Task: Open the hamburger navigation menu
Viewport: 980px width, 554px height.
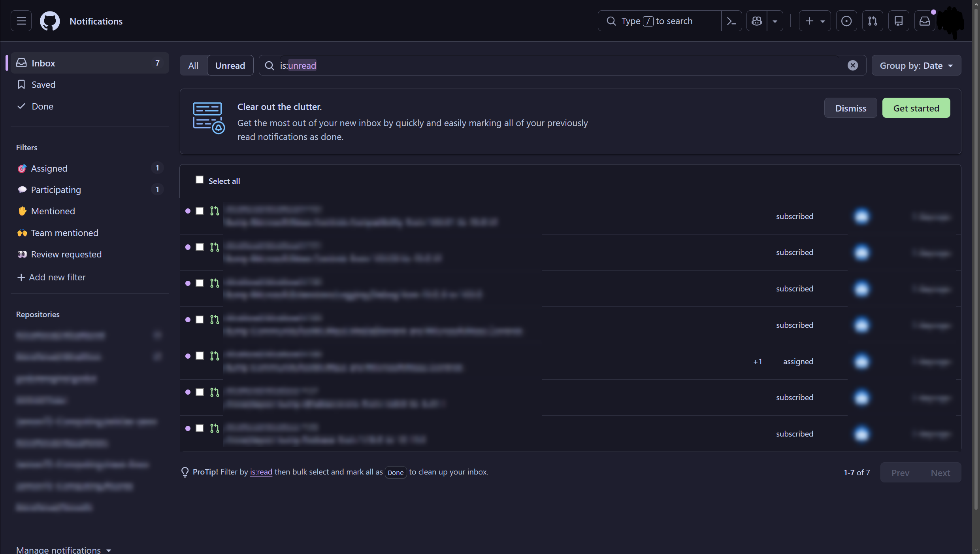Action: 21,21
